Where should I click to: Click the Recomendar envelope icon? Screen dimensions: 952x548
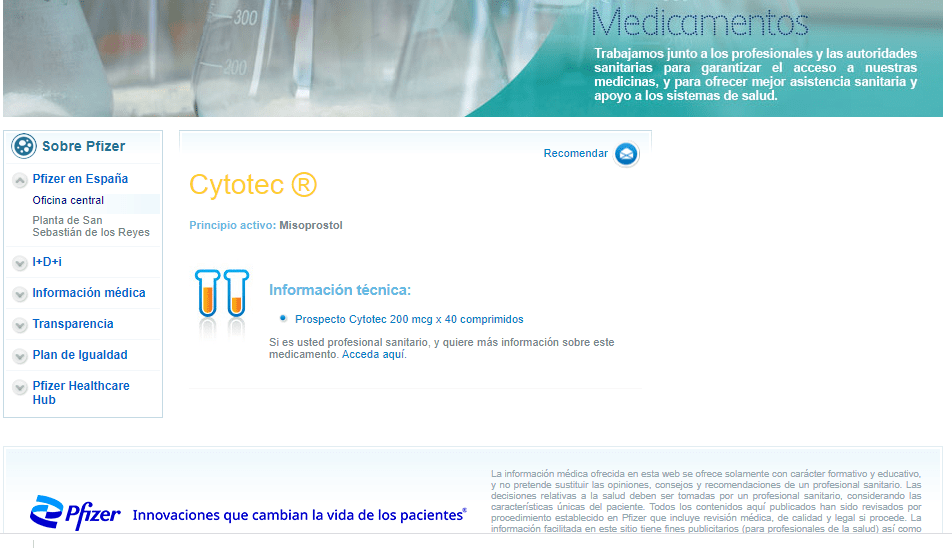(x=626, y=154)
